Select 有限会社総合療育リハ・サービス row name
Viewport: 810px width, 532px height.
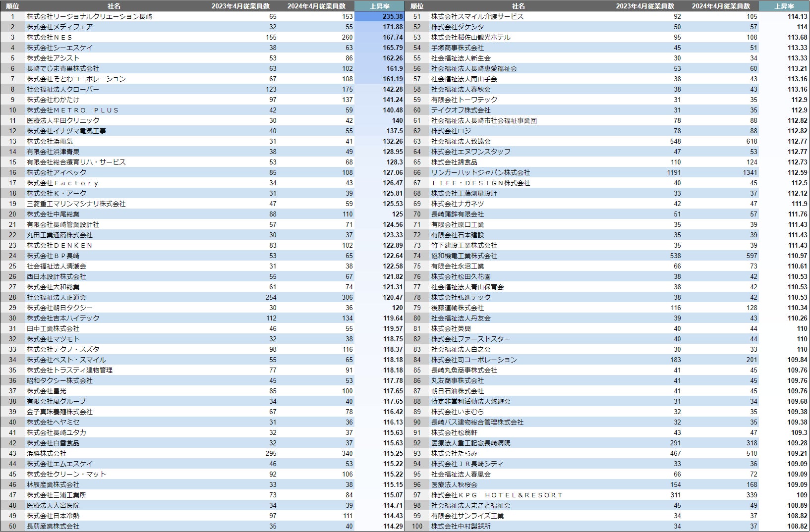(x=76, y=162)
